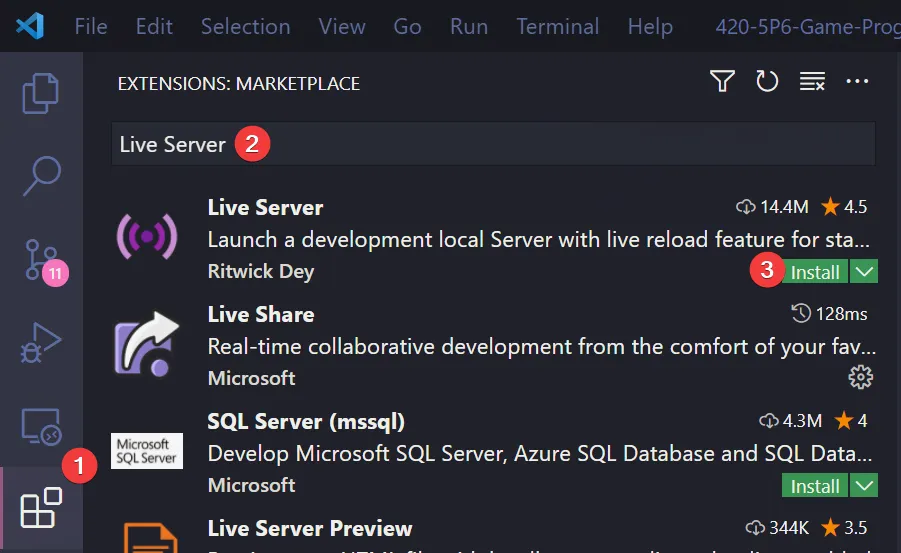Open the Terminal menu
The image size is (901, 553).
tap(557, 26)
